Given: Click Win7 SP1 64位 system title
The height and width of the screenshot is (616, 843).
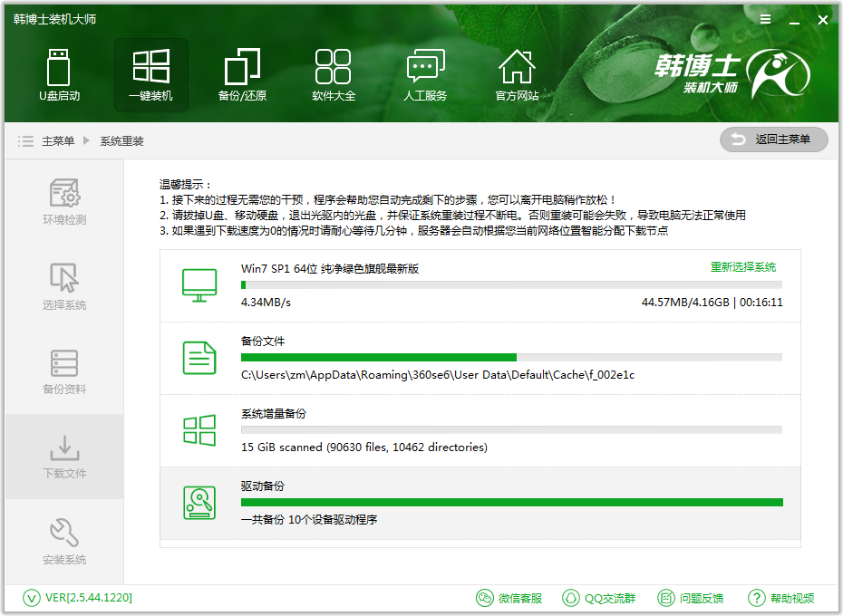Looking at the screenshot, I should point(330,268).
